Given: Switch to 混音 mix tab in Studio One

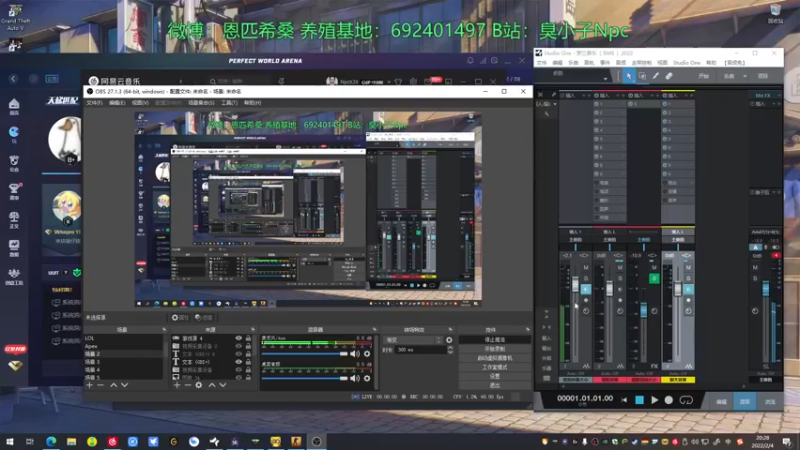Looking at the screenshot, I should point(744,402).
